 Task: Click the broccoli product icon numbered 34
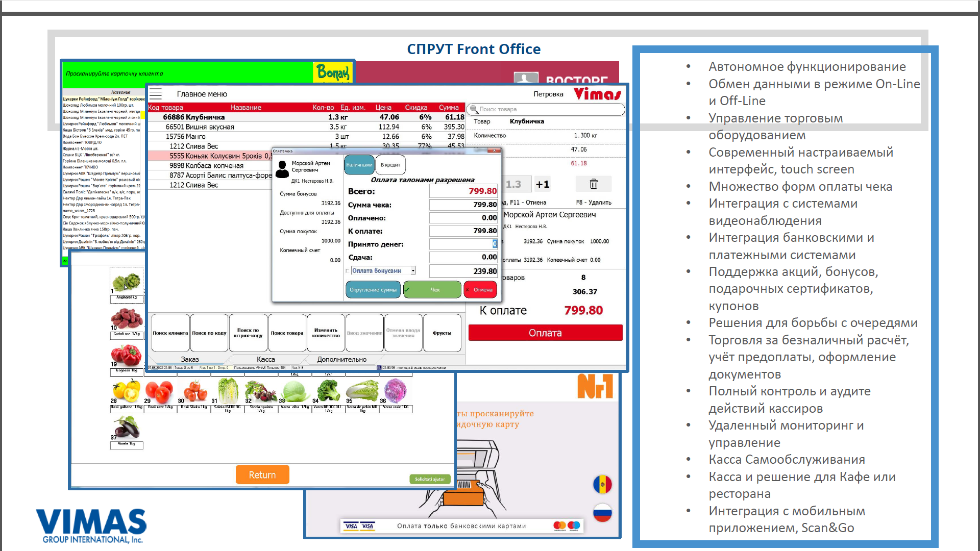pyautogui.click(x=328, y=391)
